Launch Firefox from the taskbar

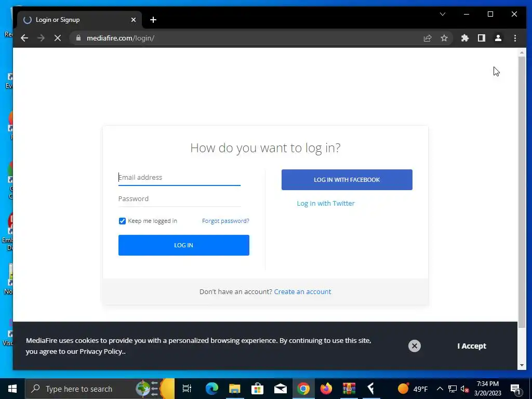point(326,389)
